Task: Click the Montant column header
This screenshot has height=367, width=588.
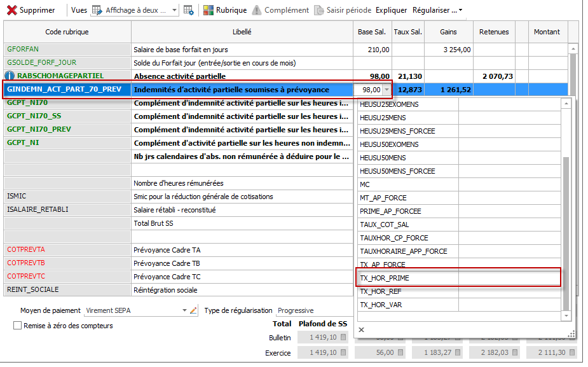Action: click(547, 32)
